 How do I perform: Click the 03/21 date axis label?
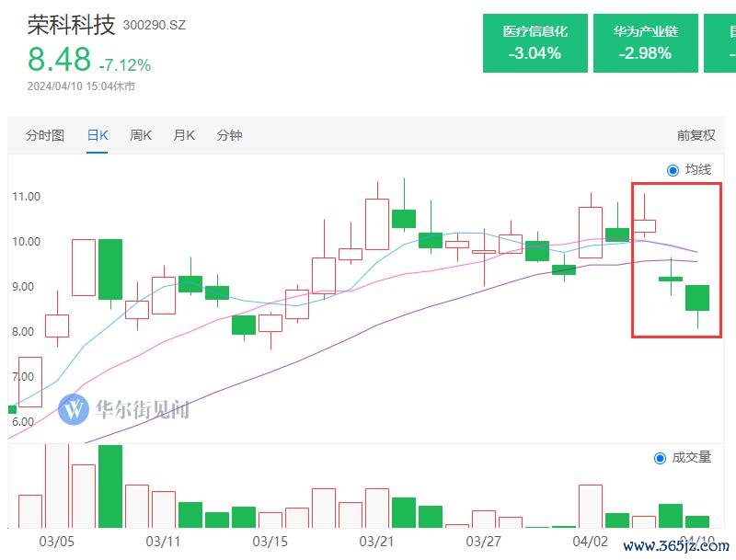(x=377, y=542)
